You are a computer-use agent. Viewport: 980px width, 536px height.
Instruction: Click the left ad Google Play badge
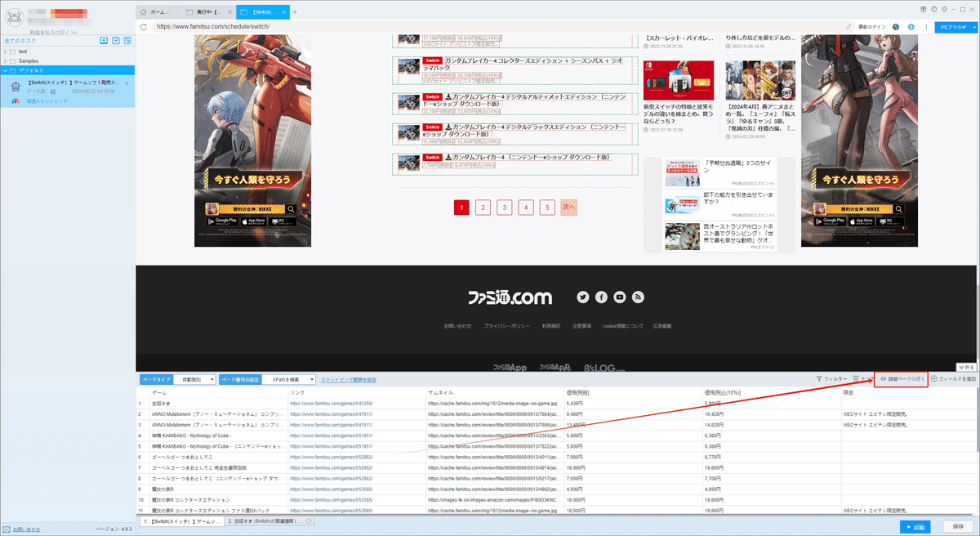tap(223, 221)
